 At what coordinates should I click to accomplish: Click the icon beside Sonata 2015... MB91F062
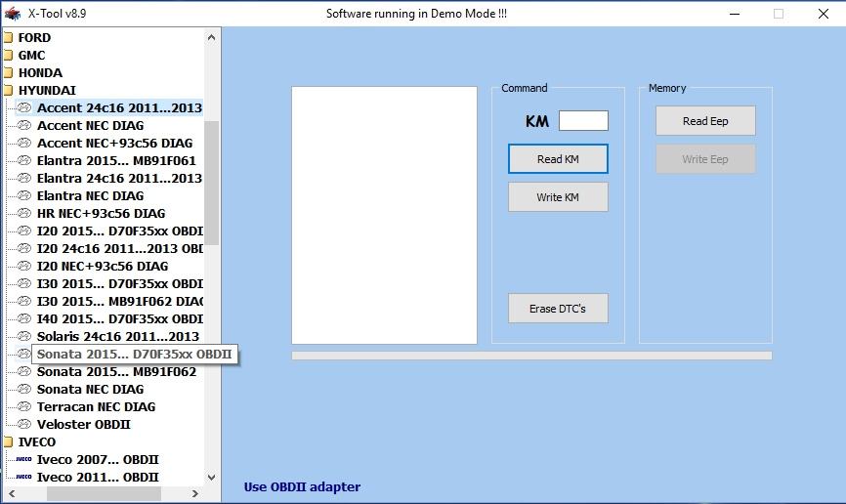24,372
